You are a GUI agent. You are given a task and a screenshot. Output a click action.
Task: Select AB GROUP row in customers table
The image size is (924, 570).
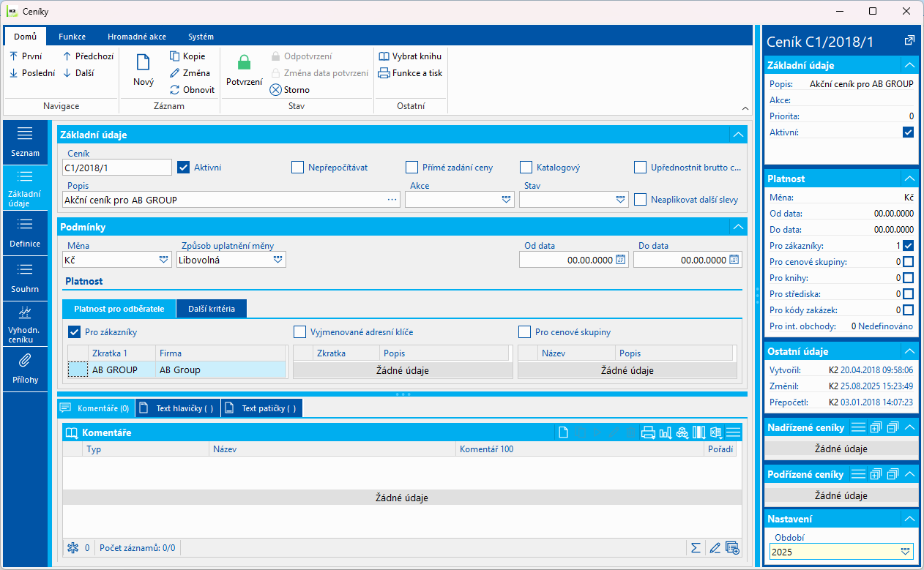click(x=176, y=370)
